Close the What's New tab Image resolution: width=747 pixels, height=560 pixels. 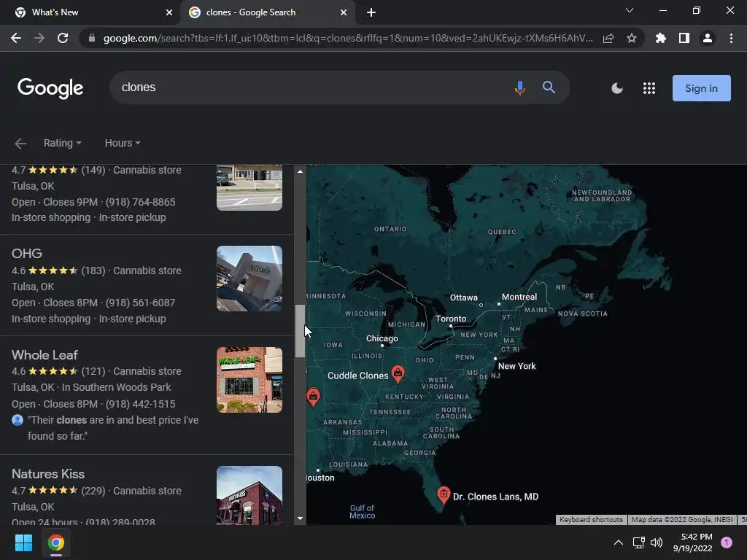[169, 12]
